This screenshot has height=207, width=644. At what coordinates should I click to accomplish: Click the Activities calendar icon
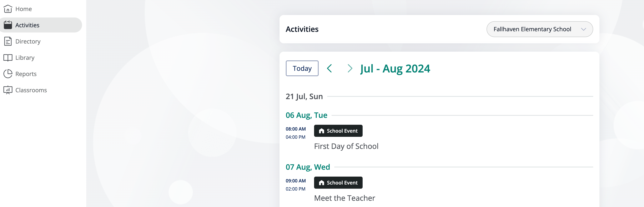pyautogui.click(x=8, y=25)
